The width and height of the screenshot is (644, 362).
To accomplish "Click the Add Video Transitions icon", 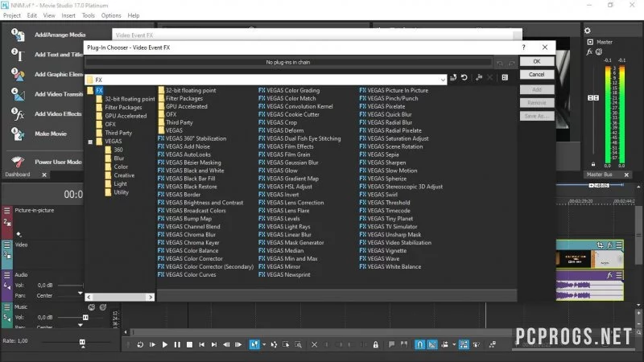I will 18,94.
